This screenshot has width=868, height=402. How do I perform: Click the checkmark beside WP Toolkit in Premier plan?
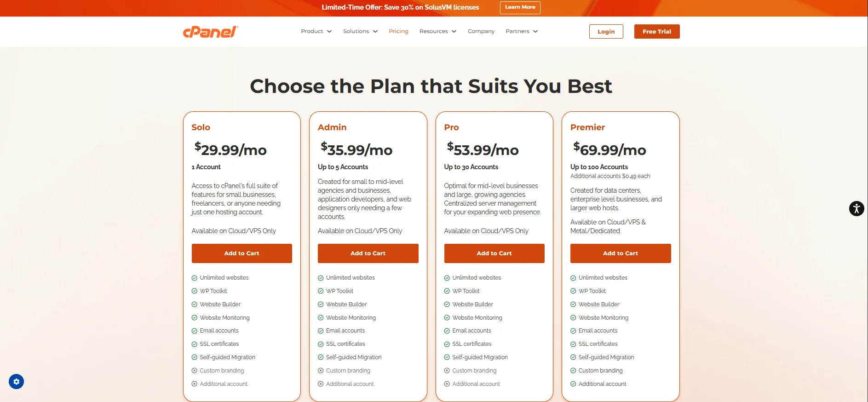[x=573, y=291]
